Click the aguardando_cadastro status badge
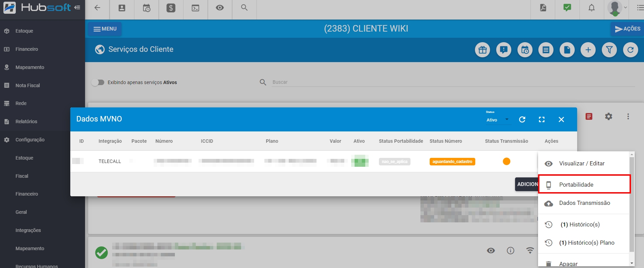Image resolution: width=644 pixels, height=268 pixels. 452,162
